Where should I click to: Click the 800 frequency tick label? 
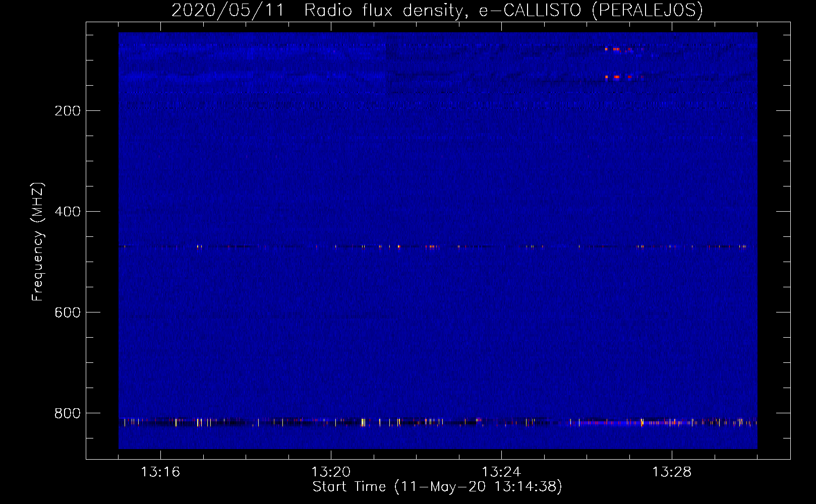pos(68,413)
